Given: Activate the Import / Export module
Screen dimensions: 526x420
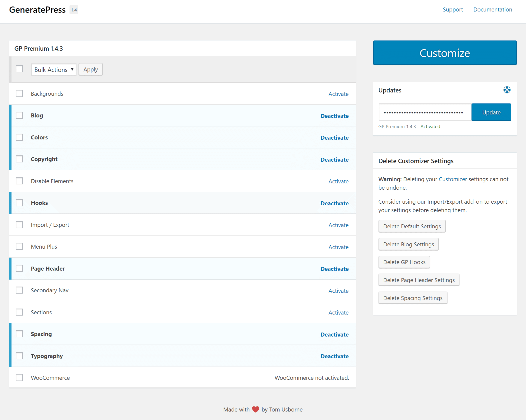Looking at the screenshot, I should (x=338, y=225).
